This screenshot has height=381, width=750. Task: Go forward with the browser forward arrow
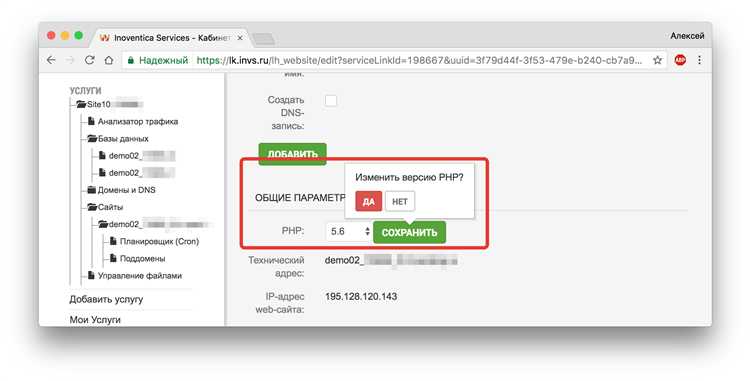[70, 60]
